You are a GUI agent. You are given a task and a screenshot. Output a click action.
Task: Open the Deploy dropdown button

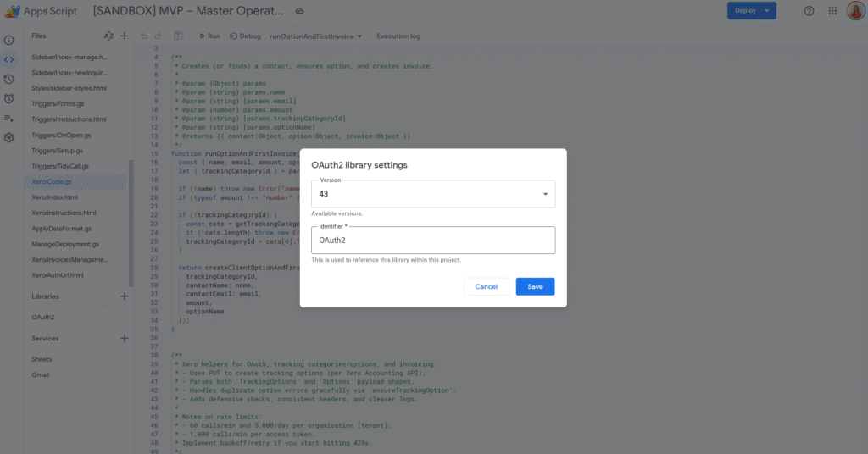pos(751,11)
